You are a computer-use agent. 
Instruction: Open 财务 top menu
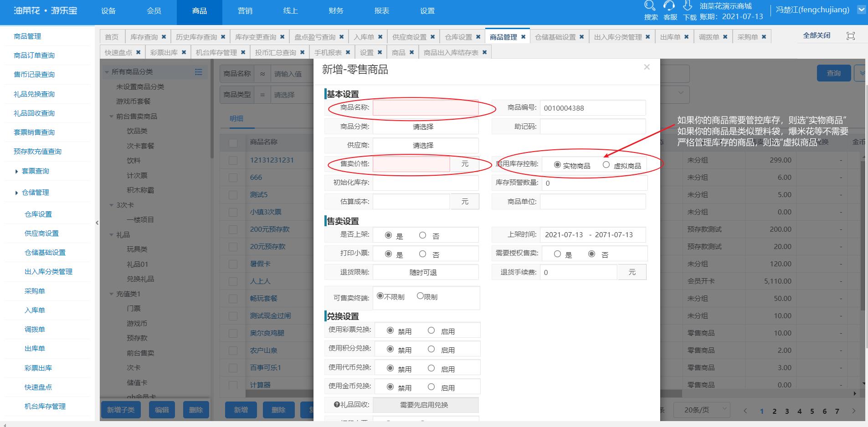pyautogui.click(x=336, y=11)
